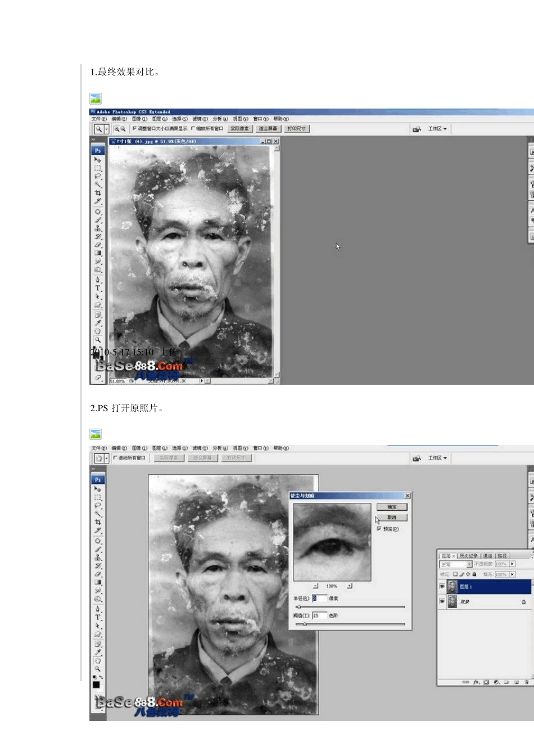Click the add layer mask icon
The width and height of the screenshot is (534, 756).
[486, 682]
